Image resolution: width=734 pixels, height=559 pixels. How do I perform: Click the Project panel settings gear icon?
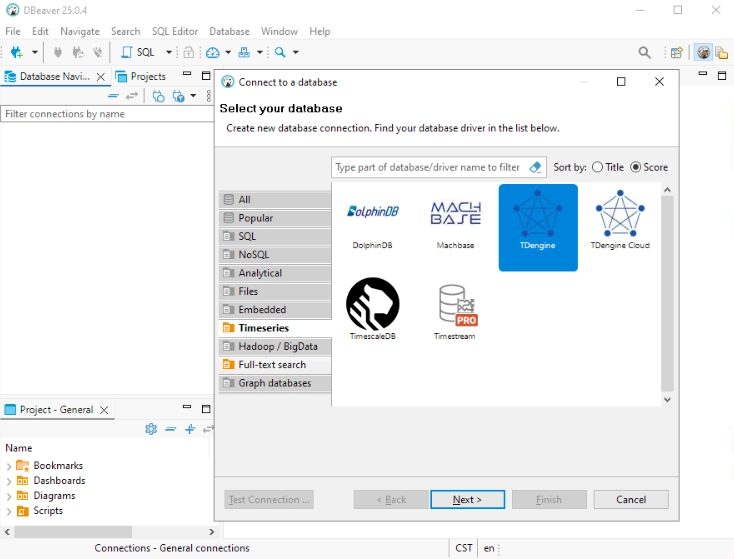coord(151,429)
